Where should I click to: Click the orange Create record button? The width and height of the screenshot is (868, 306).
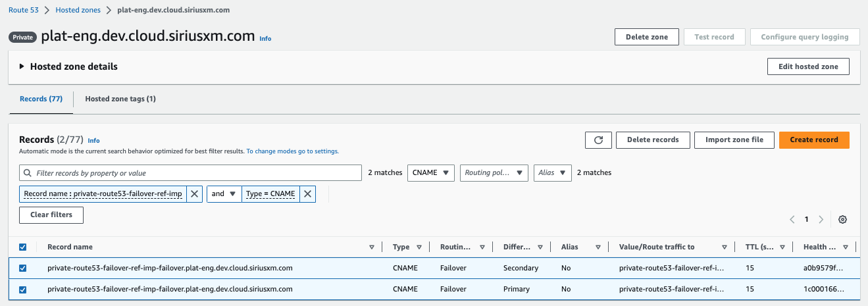814,140
